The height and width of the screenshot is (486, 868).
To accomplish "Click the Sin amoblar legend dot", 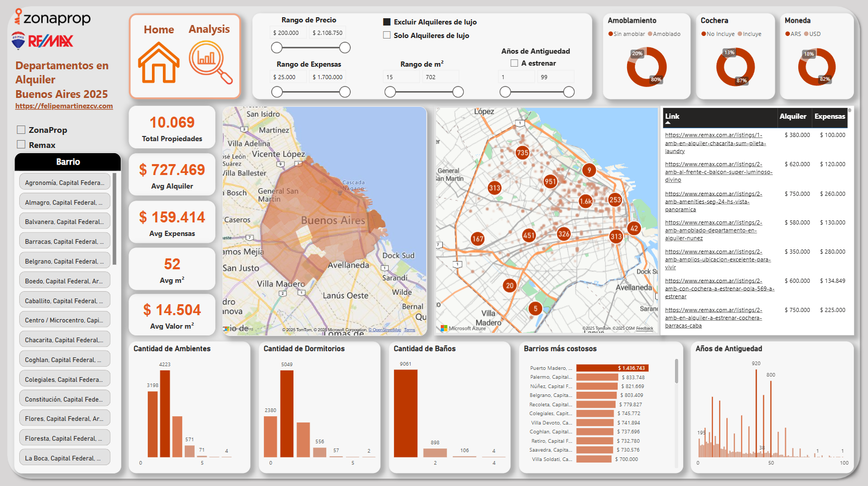I will point(610,34).
